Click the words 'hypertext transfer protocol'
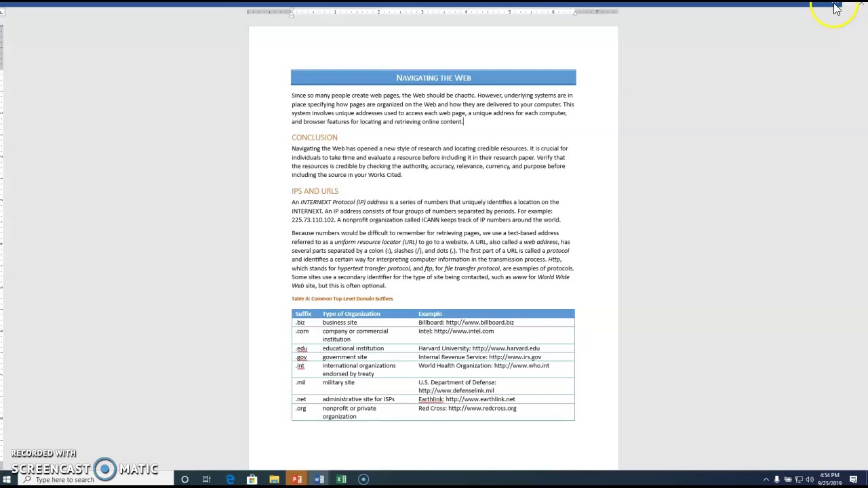 pos(374,268)
